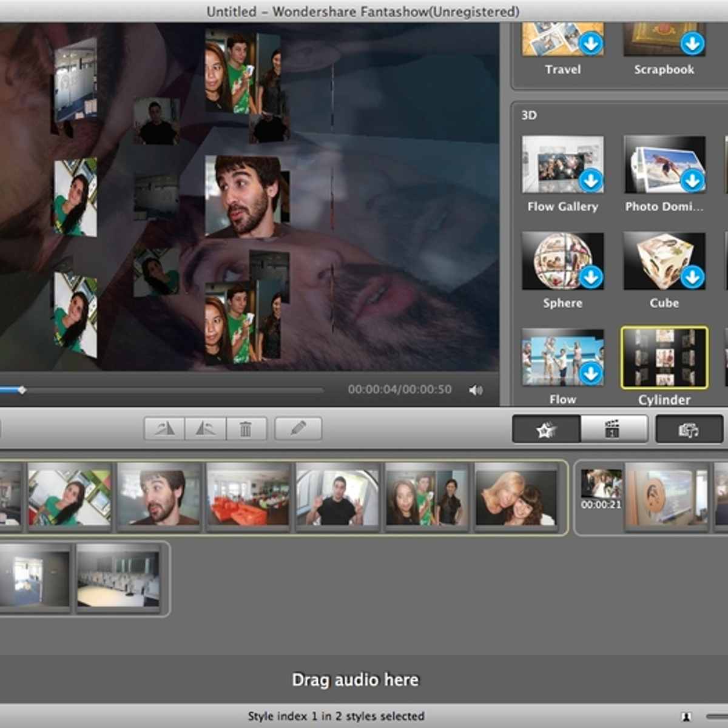Click the 3D section heading
This screenshot has height=728, width=728.
coord(529,115)
